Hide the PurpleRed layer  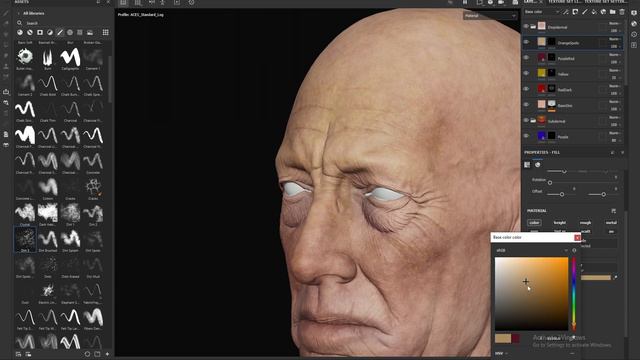(x=526, y=58)
